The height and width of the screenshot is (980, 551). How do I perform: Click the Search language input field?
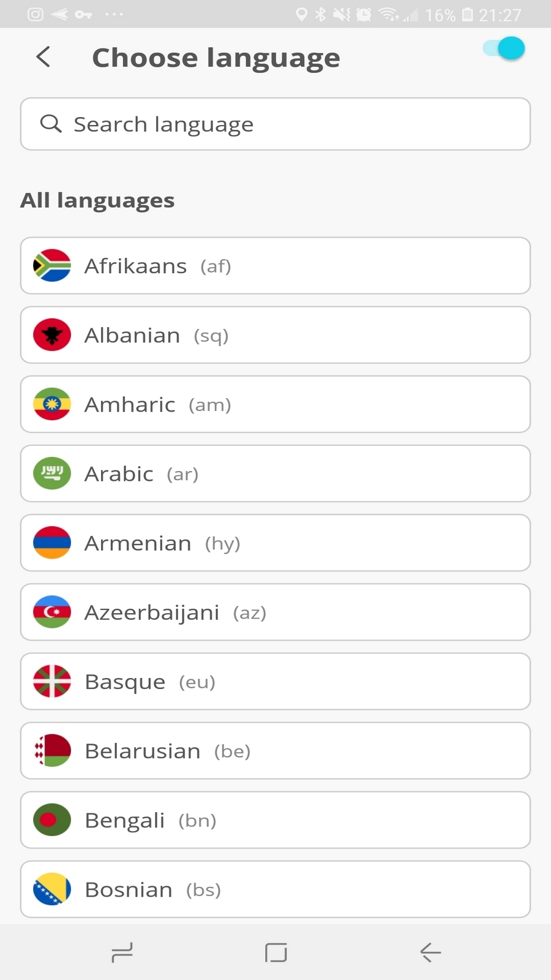point(275,124)
